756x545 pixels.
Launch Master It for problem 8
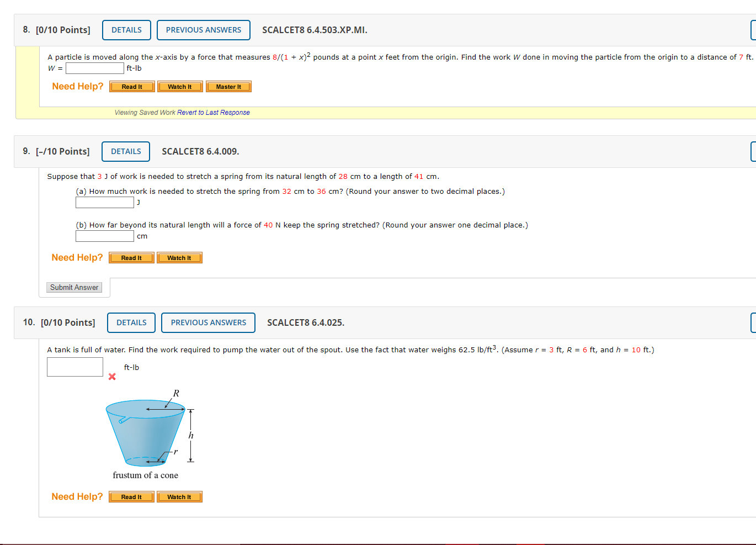[228, 86]
